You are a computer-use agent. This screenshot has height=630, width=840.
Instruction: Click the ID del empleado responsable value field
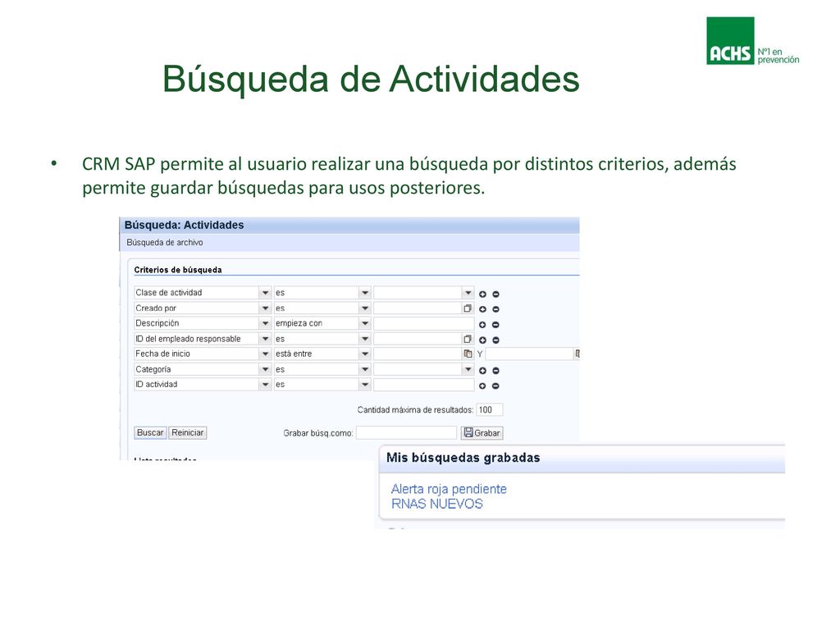pos(418,339)
